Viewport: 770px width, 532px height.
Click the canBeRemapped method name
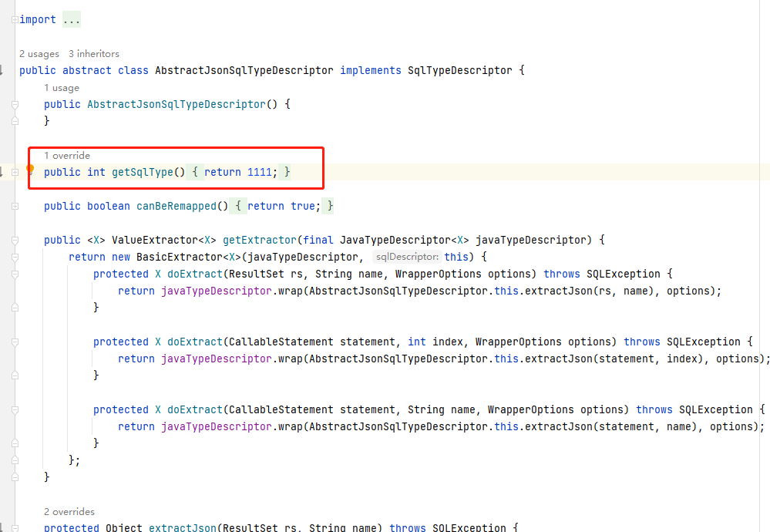point(177,207)
